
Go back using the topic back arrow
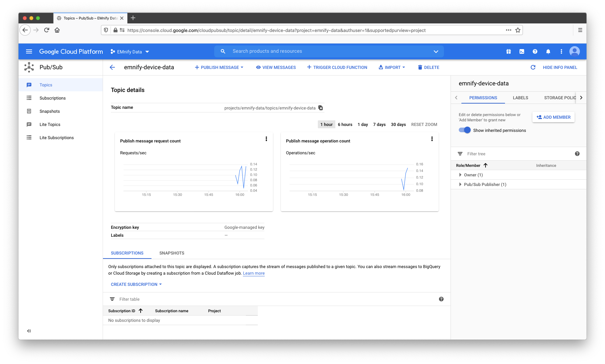(x=112, y=67)
